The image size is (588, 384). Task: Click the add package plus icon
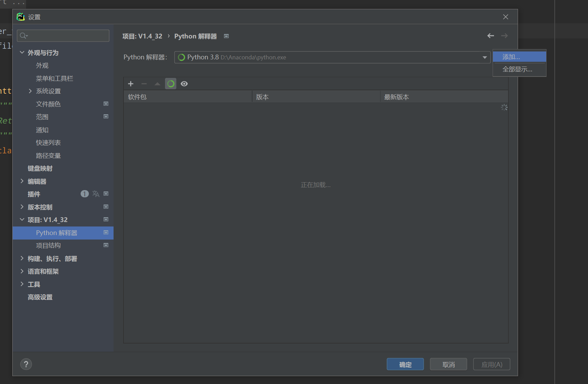pos(131,84)
